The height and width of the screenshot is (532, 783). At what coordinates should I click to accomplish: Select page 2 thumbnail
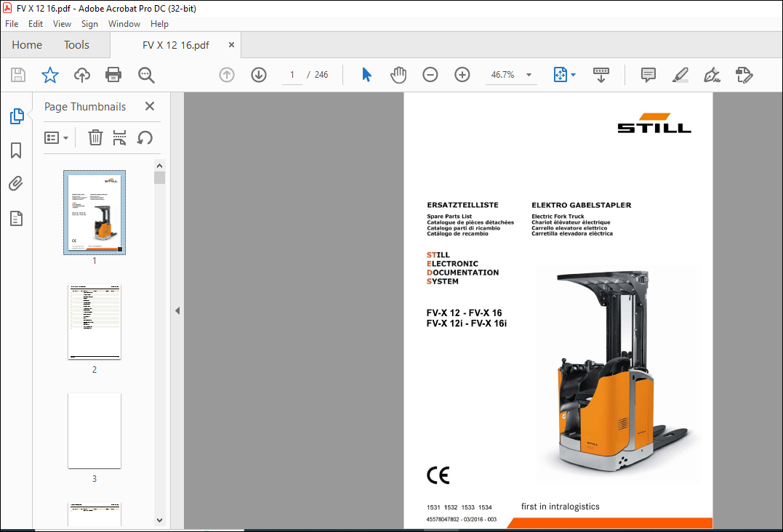tap(95, 322)
